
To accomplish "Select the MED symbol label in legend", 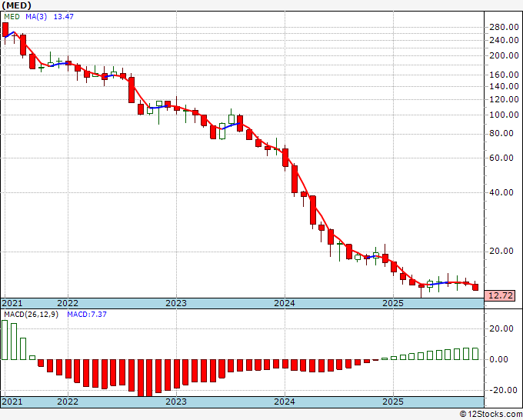I will (x=12, y=17).
